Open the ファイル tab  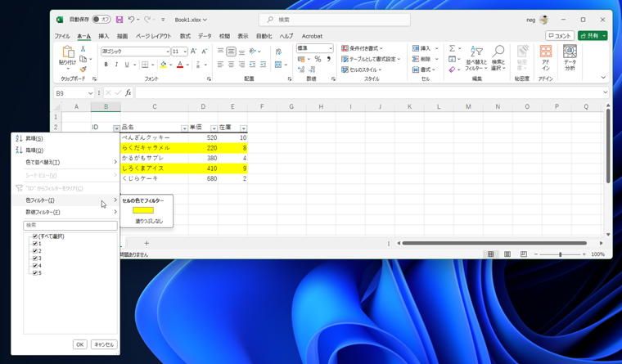62,36
